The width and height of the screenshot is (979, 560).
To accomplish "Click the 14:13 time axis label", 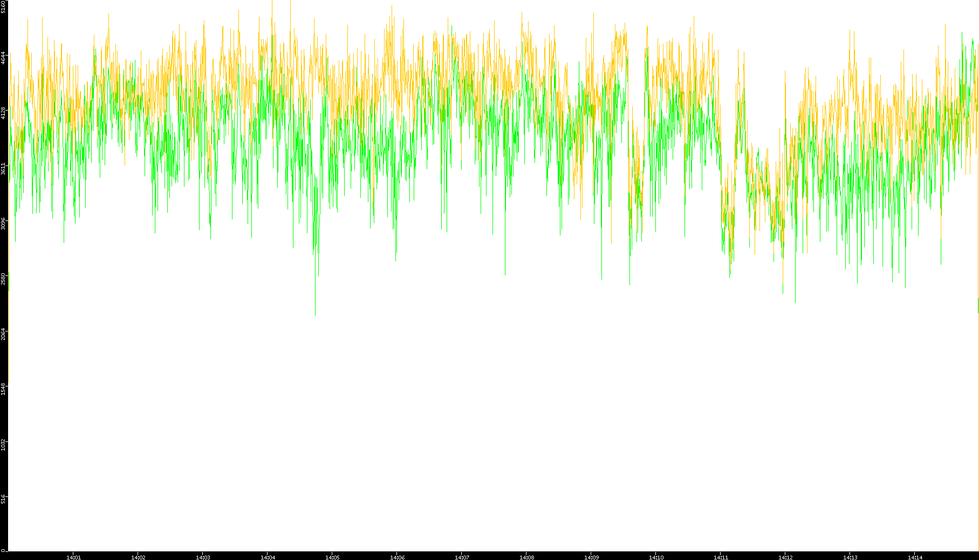I will pyautogui.click(x=850, y=557).
